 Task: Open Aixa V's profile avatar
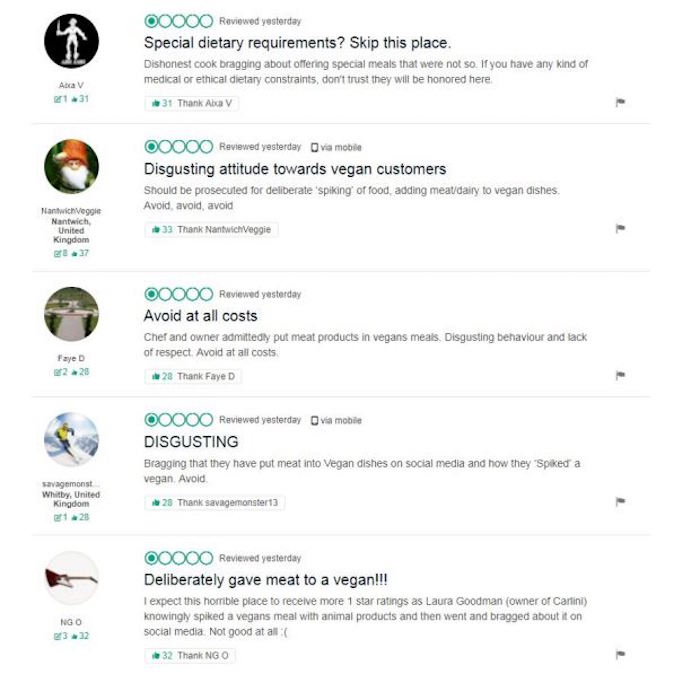72,42
